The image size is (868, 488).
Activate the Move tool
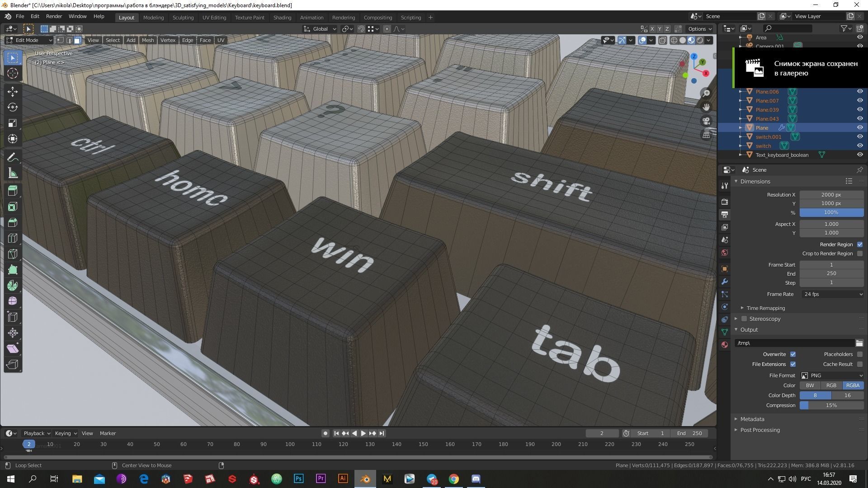13,91
